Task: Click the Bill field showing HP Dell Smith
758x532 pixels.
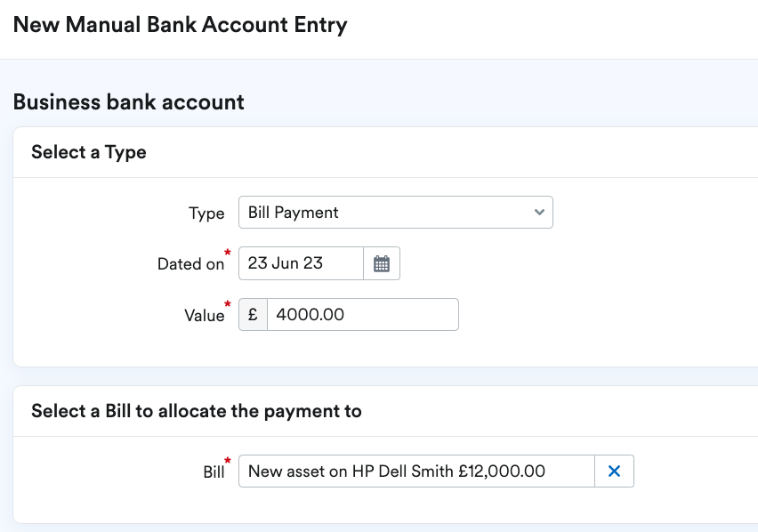Action: pos(418,471)
